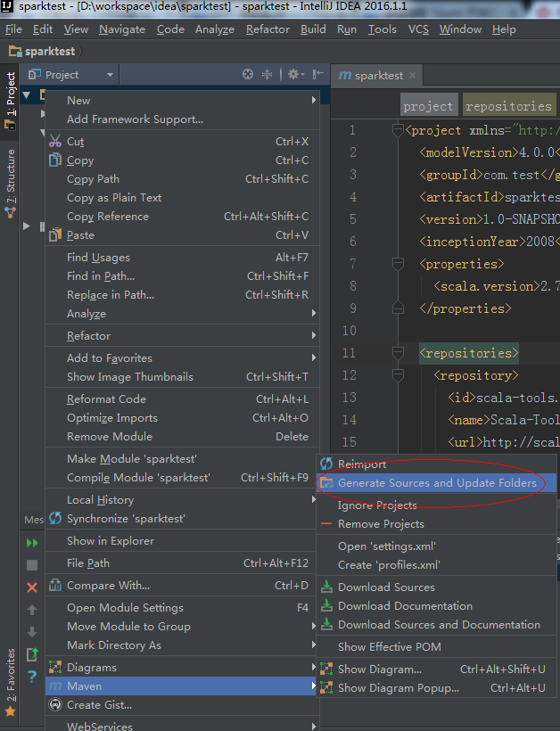The height and width of the screenshot is (731, 560).
Task: Open the VCS menu
Action: coord(418,29)
